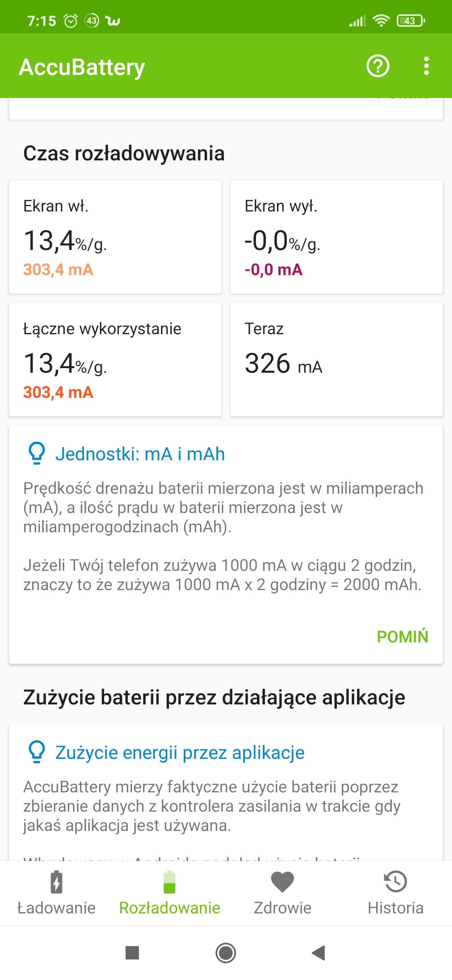Tap the lightbulb icon beside Jednostki
Screen dimensions: 452x980
(x=37, y=454)
